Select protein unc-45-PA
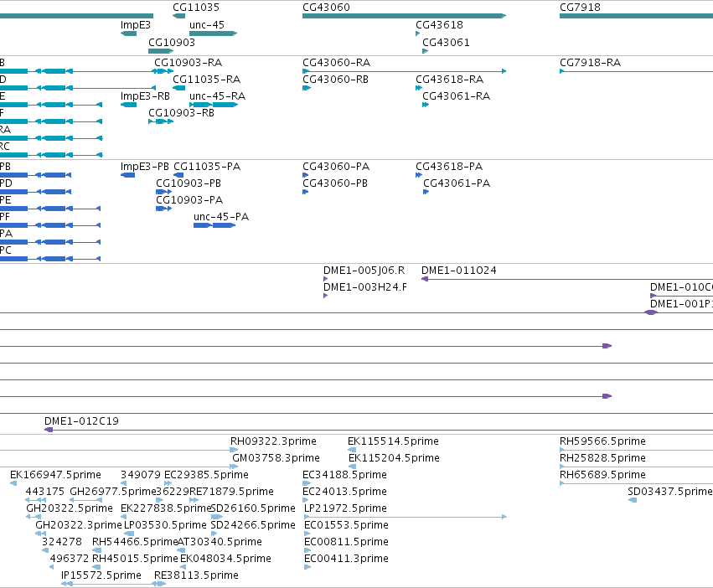 tap(221, 217)
